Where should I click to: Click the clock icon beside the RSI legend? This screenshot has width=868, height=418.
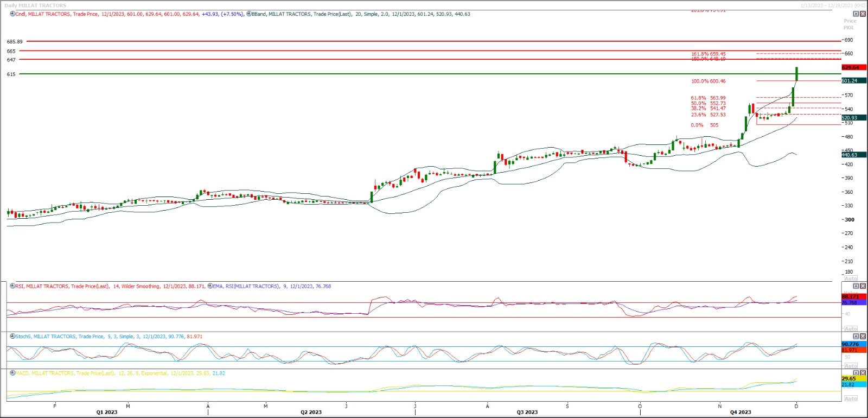click(x=12, y=286)
